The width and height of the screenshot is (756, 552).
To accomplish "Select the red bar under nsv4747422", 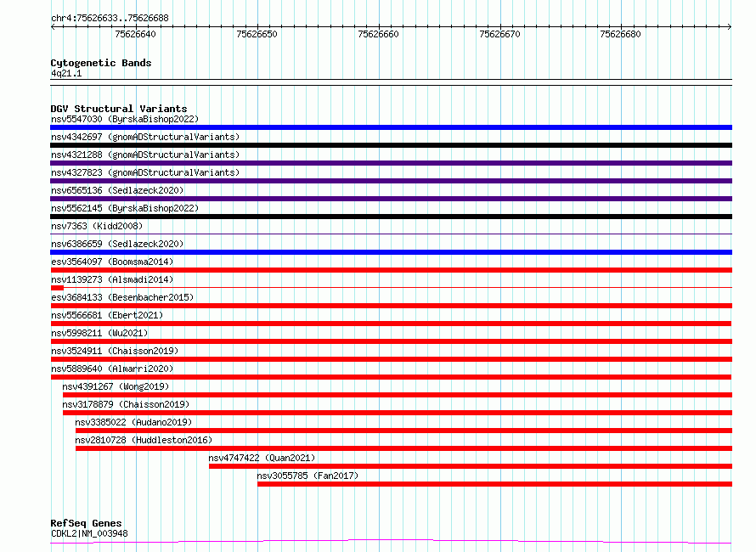I will pyautogui.click(x=471, y=466).
